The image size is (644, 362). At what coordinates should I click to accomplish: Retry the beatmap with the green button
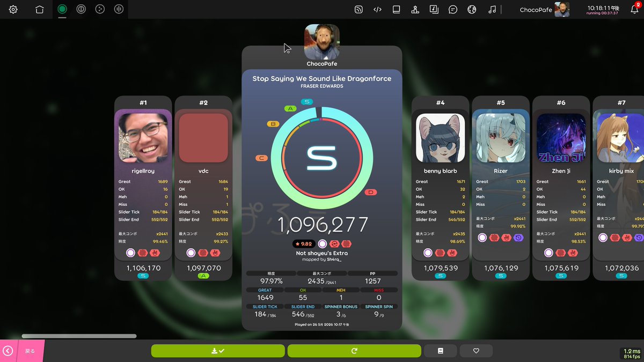click(x=354, y=351)
